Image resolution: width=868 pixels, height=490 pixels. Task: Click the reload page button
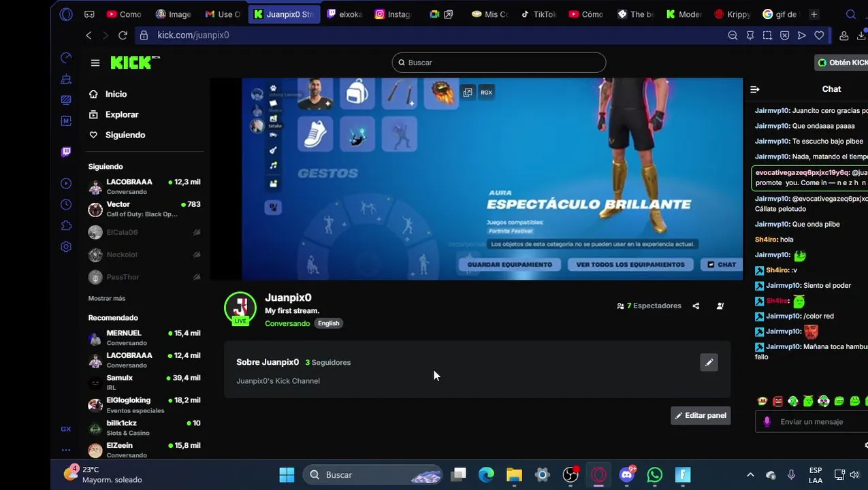[x=123, y=35]
